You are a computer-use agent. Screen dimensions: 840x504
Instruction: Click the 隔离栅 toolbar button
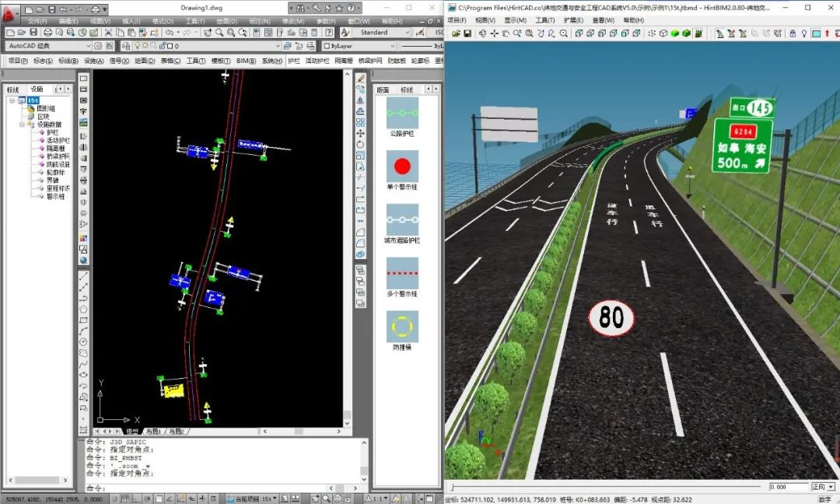[344, 61]
